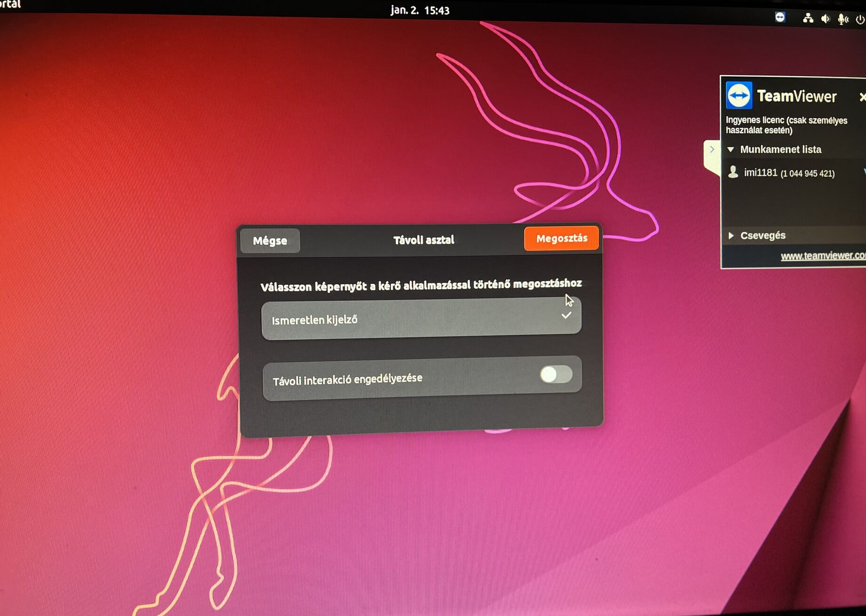Open the network icon in top bar
Viewport: 866px width, 616px height.
pos(808,18)
